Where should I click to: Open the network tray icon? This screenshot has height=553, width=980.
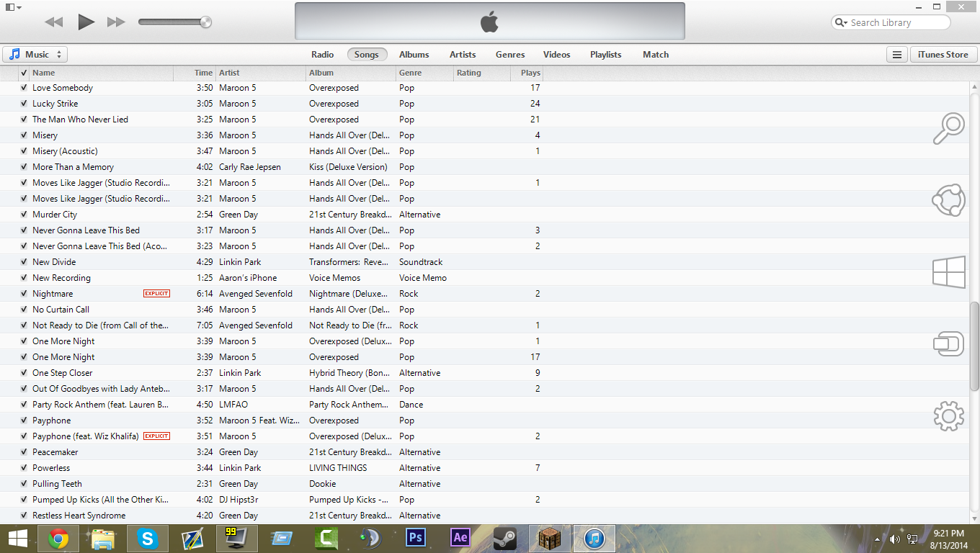[912, 539]
